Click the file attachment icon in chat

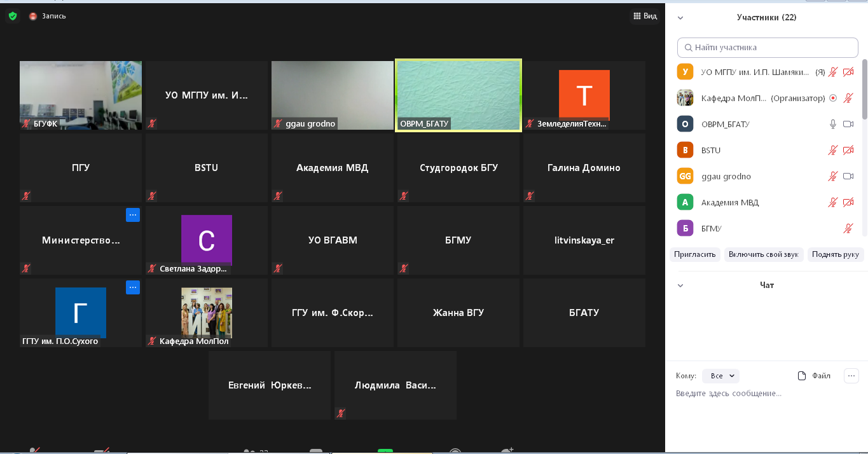coord(802,376)
